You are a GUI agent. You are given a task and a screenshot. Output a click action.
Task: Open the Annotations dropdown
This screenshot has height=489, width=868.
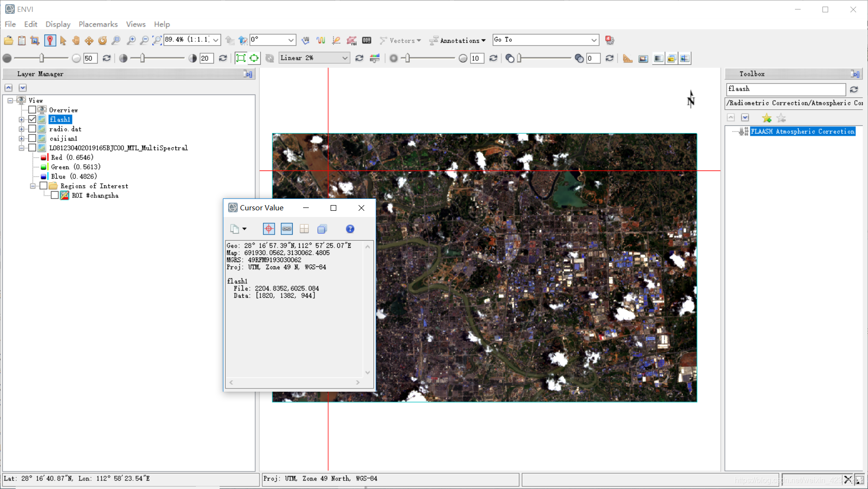pos(458,40)
